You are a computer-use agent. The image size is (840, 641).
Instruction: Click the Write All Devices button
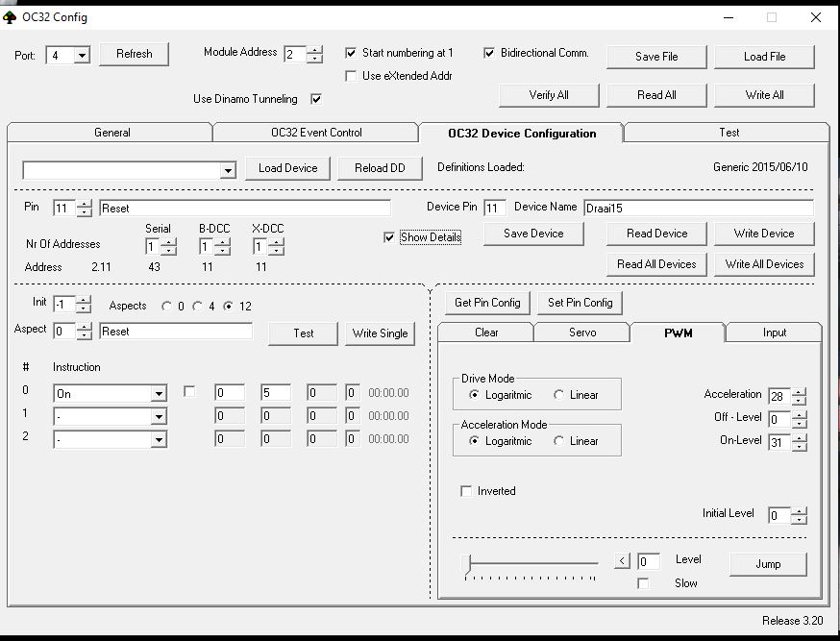[764, 264]
